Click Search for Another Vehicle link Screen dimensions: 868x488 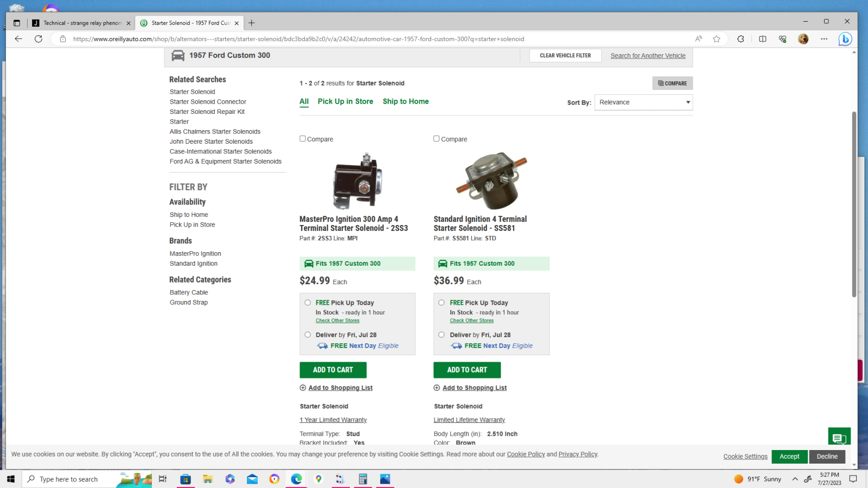(648, 56)
